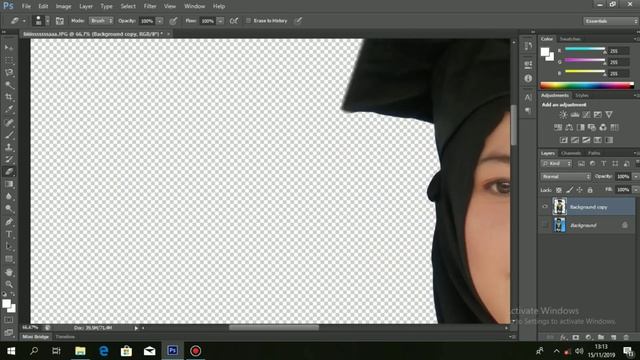Toggle lock position
Viewport: 640px width, 360px height.
pos(580,190)
